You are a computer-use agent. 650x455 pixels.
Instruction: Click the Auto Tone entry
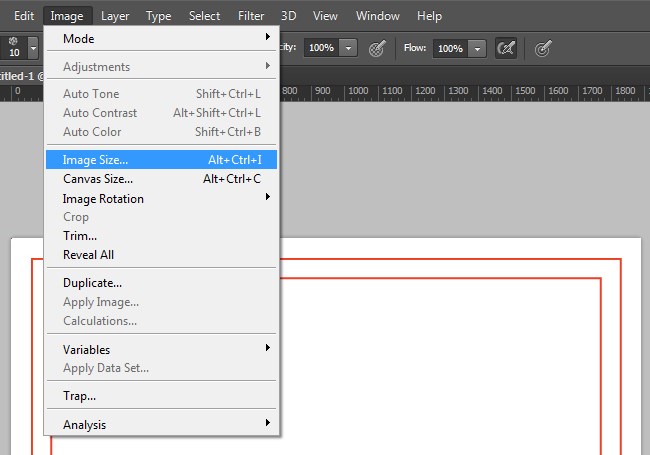pos(161,94)
